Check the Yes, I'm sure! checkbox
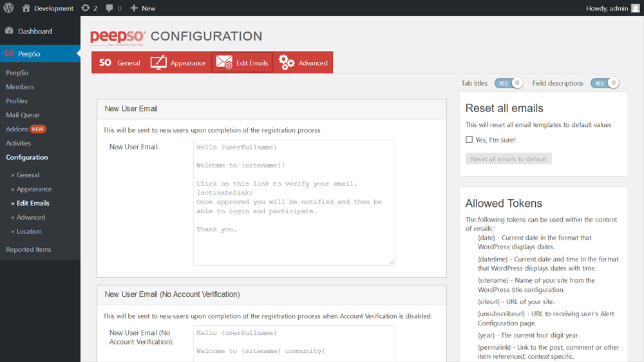The width and height of the screenshot is (644, 362). tap(469, 140)
